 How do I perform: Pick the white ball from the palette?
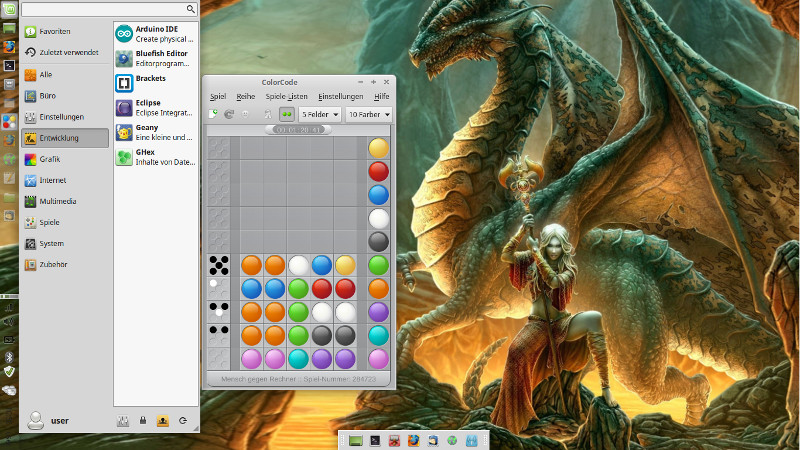pyautogui.click(x=379, y=218)
